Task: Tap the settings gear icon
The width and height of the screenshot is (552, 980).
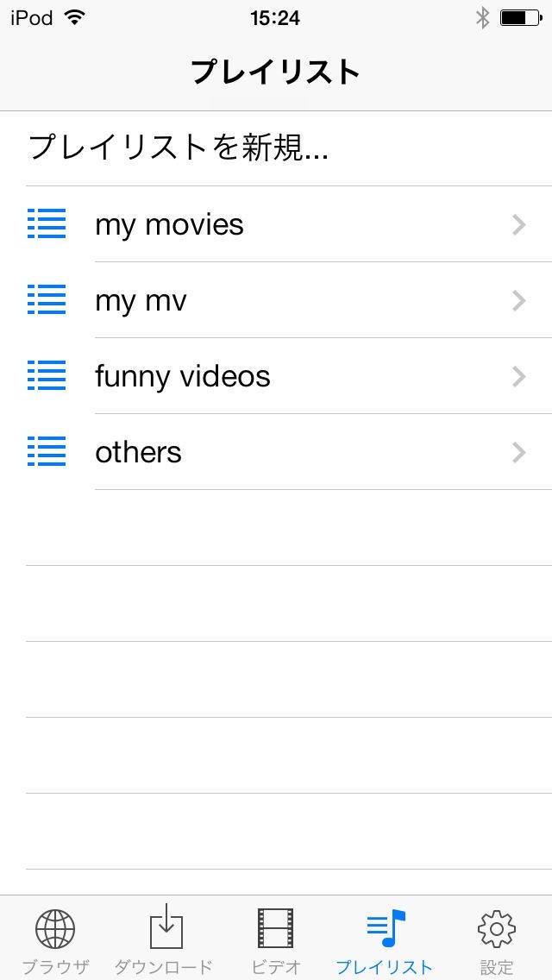Action: [496, 928]
